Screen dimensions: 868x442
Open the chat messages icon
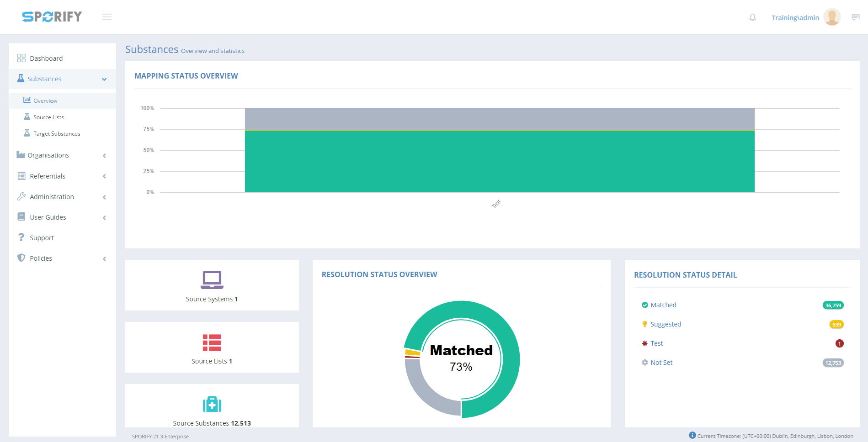coord(855,17)
